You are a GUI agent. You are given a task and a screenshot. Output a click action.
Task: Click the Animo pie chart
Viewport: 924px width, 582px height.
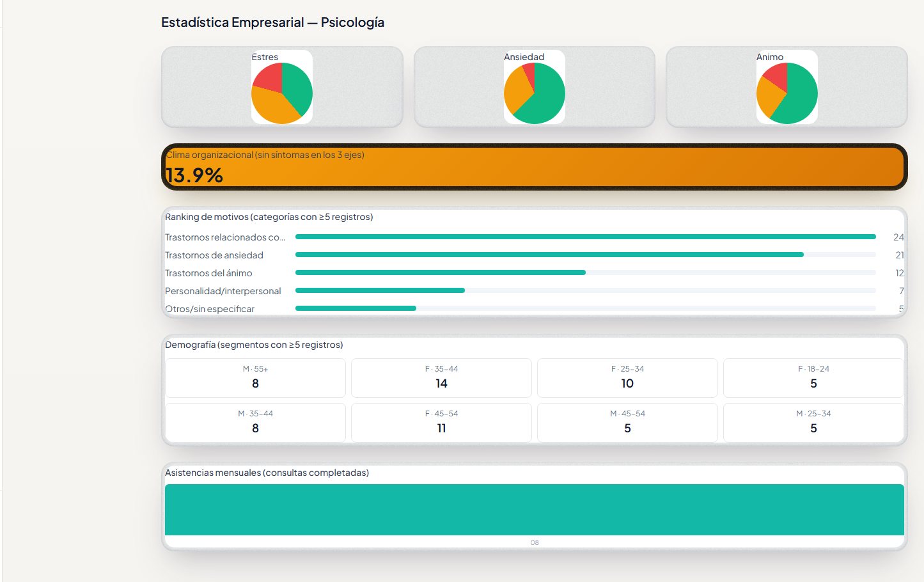[787, 93]
